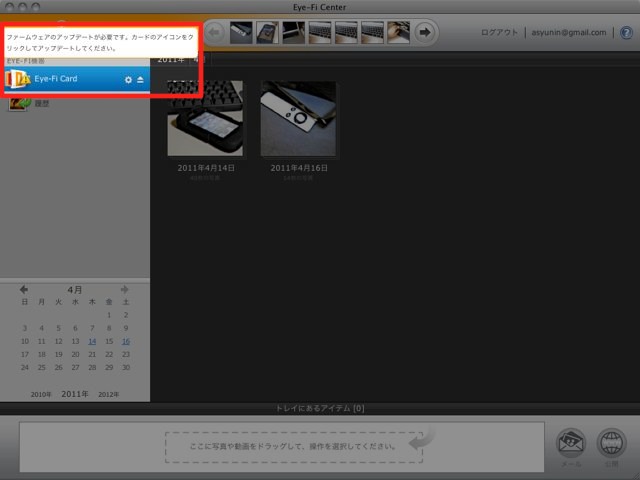The image size is (640, 480).
Task: Select the last filmstrip thumbnail with hand
Action: coord(398,32)
